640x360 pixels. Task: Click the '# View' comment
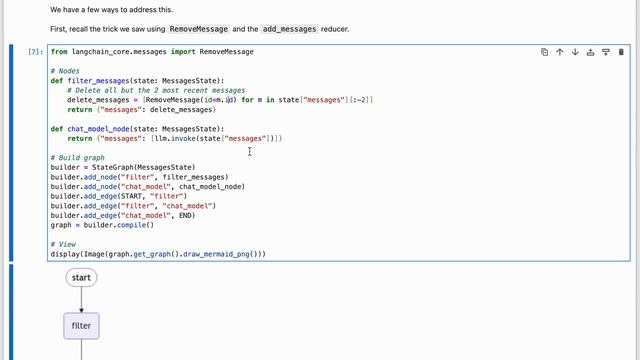[63, 244]
